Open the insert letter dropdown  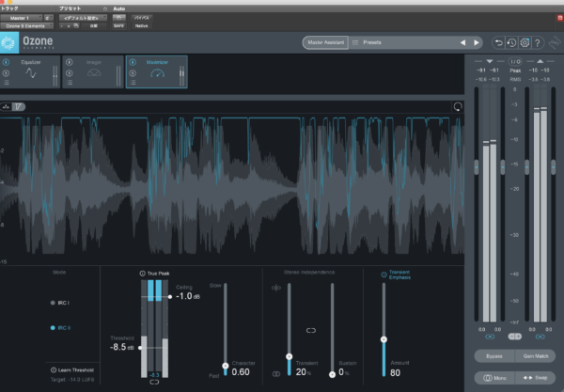tap(48, 18)
